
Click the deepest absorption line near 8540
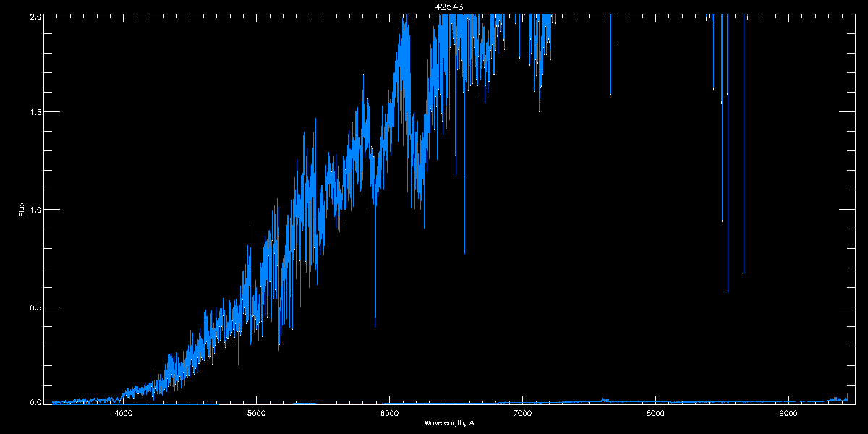click(x=728, y=217)
